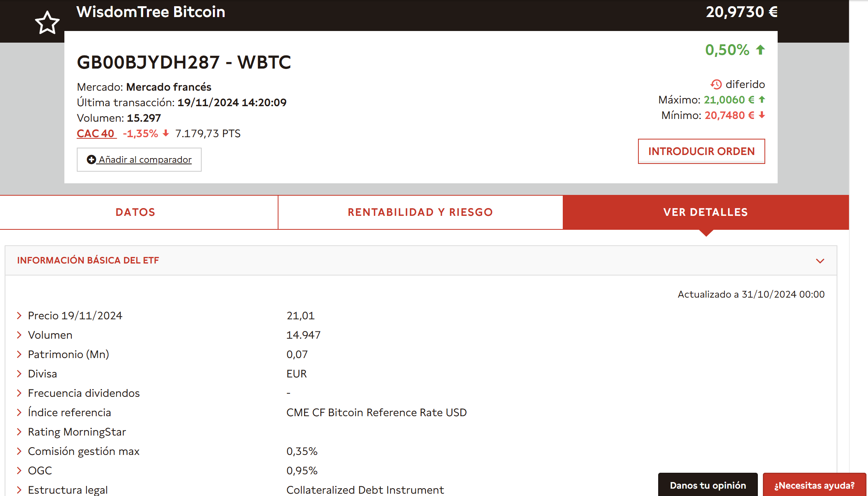This screenshot has height=496, width=868.
Task: Click the Volumen 14.947 value
Action: tap(304, 335)
